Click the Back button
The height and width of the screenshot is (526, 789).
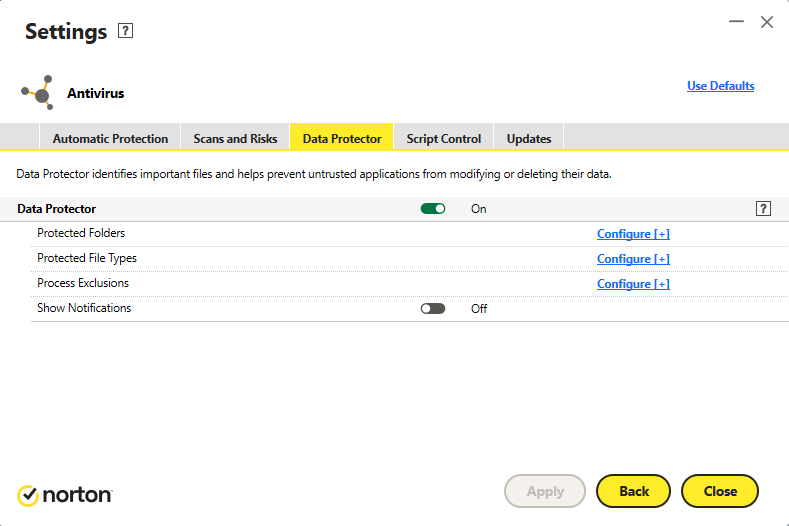[634, 491]
